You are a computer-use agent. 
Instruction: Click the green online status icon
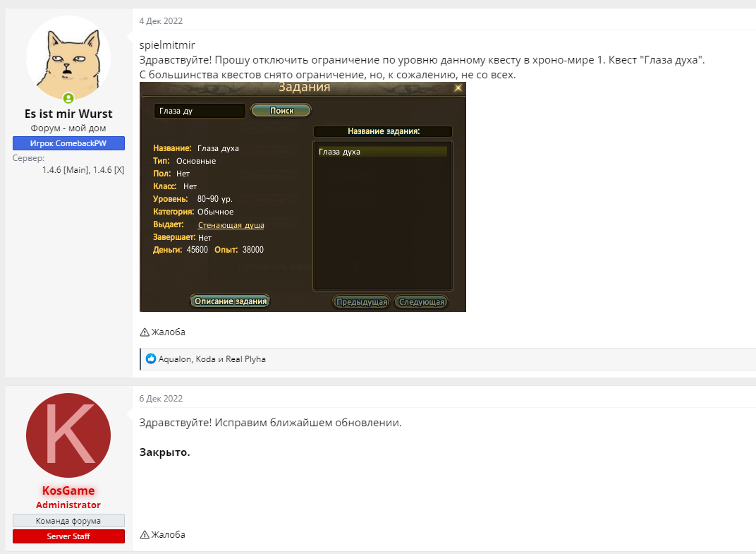(x=68, y=98)
